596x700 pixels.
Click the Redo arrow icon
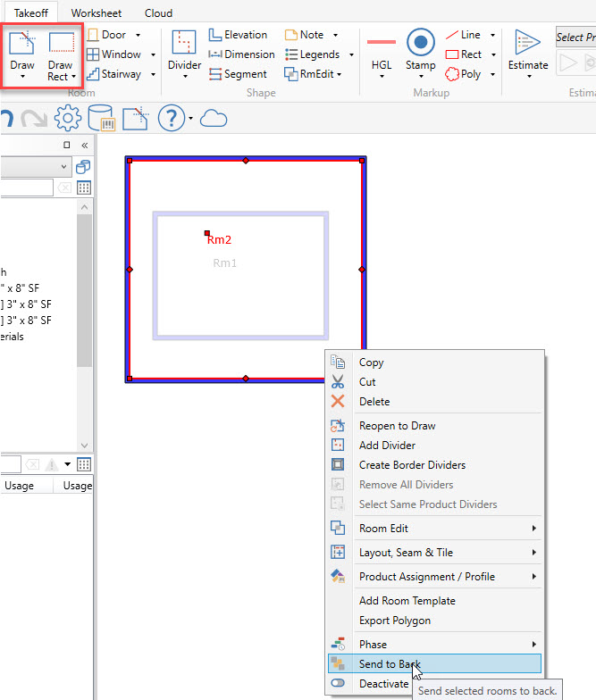coord(34,118)
